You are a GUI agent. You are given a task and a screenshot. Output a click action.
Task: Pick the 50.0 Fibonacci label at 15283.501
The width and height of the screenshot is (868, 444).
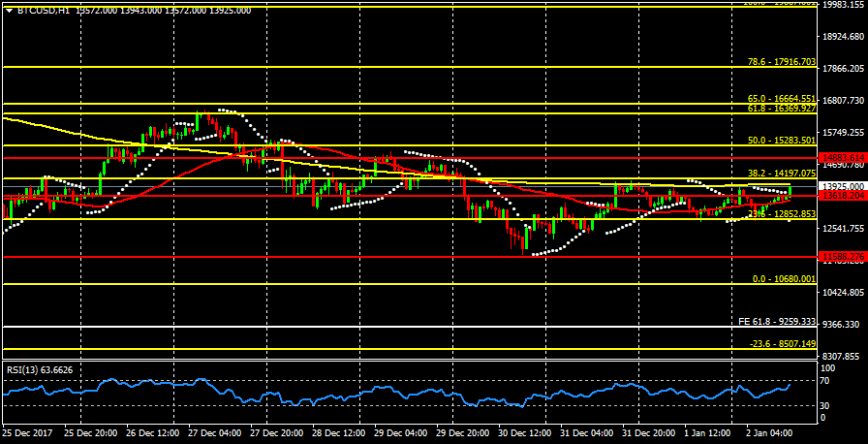pyautogui.click(x=782, y=140)
